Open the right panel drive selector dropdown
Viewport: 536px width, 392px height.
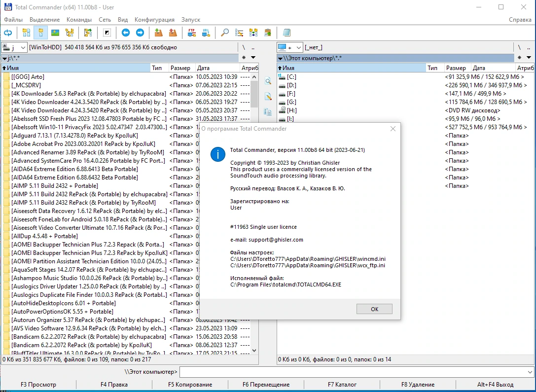290,47
